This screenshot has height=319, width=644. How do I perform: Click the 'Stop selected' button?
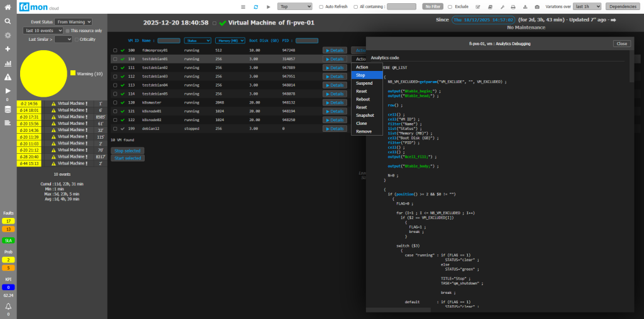point(126,151)
